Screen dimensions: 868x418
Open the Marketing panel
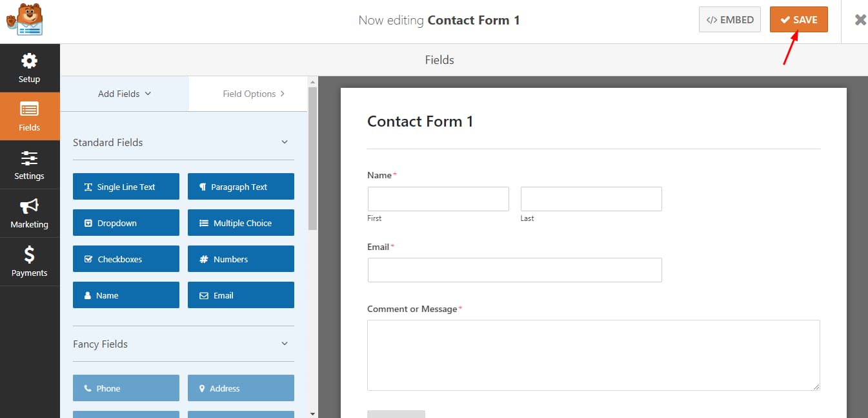(x=29, y=213)
